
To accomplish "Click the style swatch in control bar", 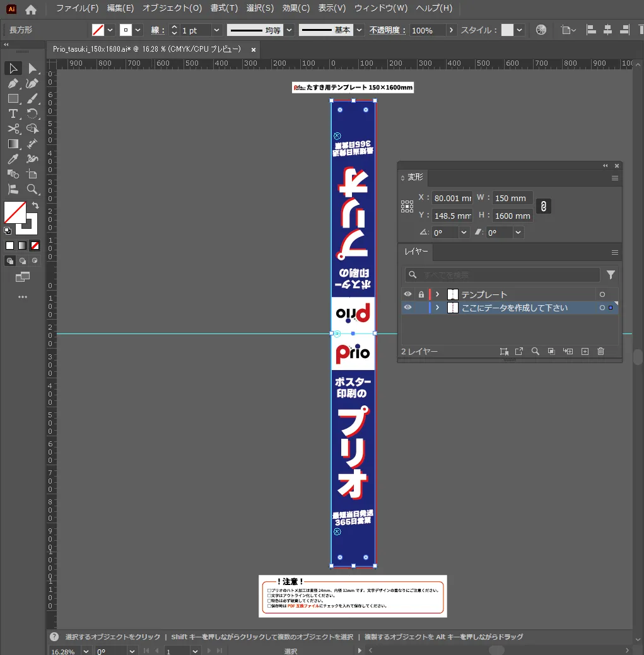I will [507, 30].
